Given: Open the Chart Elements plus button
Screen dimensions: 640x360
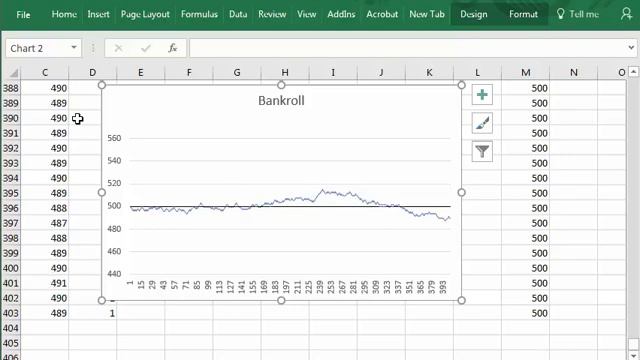Looking at the screenshot, I should click(482, 95).
